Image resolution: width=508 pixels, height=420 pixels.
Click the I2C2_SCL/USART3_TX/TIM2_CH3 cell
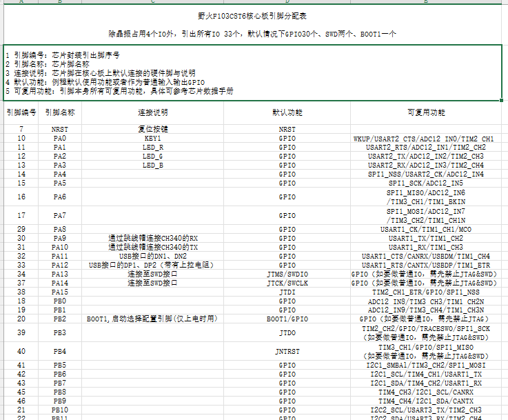426,410
